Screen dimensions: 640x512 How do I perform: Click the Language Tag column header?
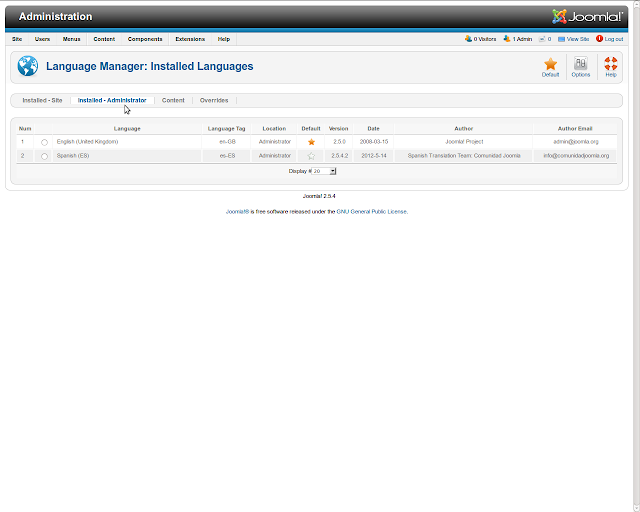pyautogui.click(x=227, y=129)
